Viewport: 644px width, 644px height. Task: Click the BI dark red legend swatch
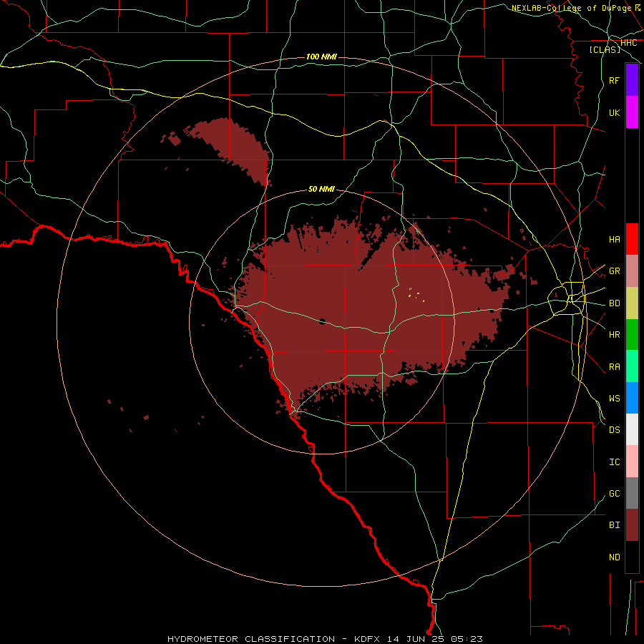[x=632, y=525]
